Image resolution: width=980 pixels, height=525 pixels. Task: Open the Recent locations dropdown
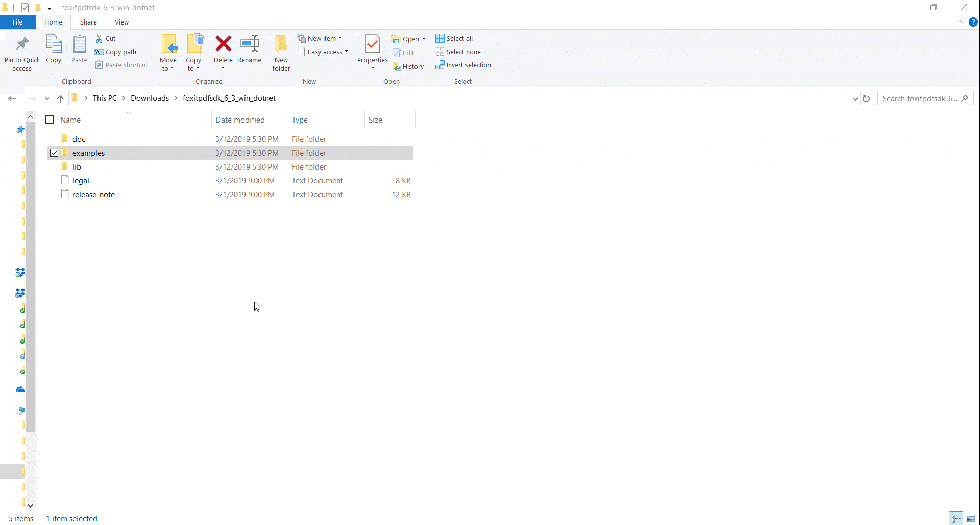(x=47, y=98)
